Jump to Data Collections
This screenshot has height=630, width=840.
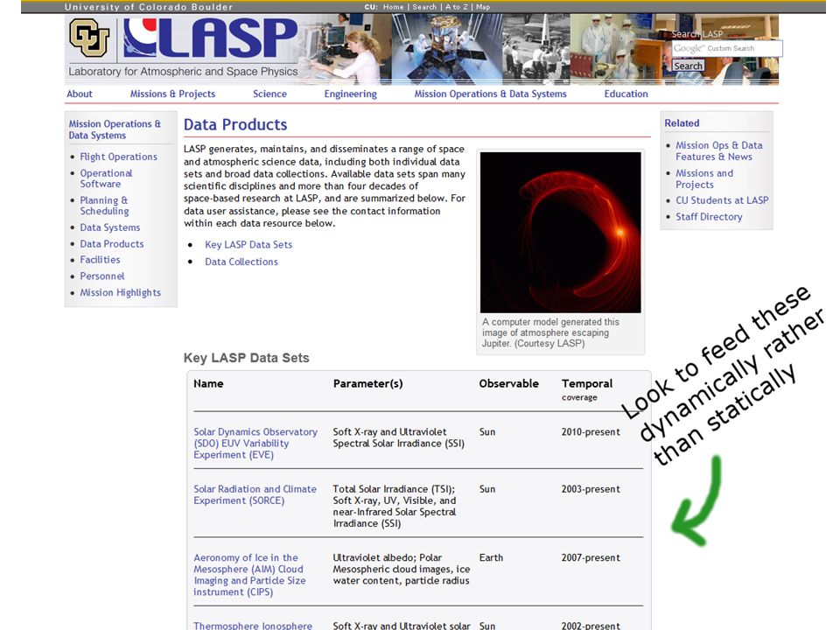(241, 262)
